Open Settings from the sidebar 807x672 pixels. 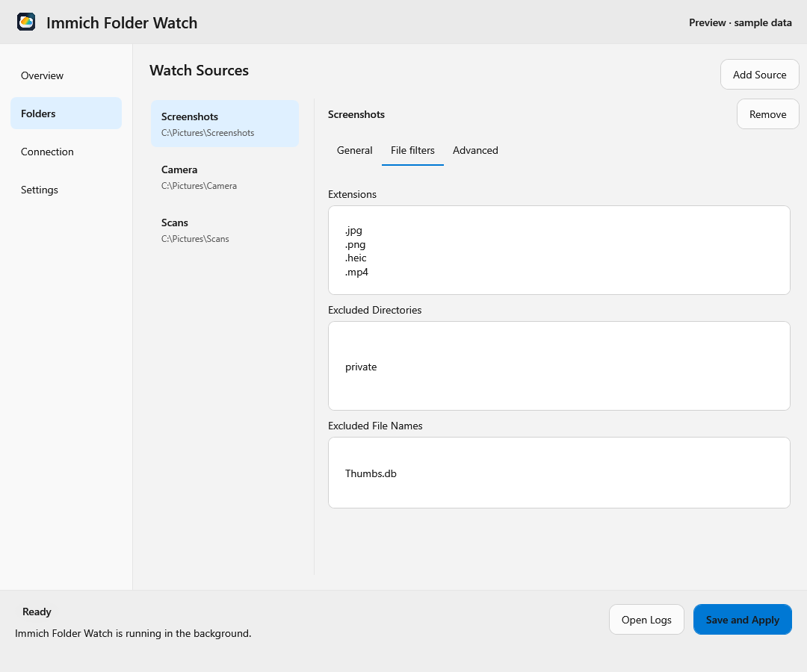coord(66,190)
